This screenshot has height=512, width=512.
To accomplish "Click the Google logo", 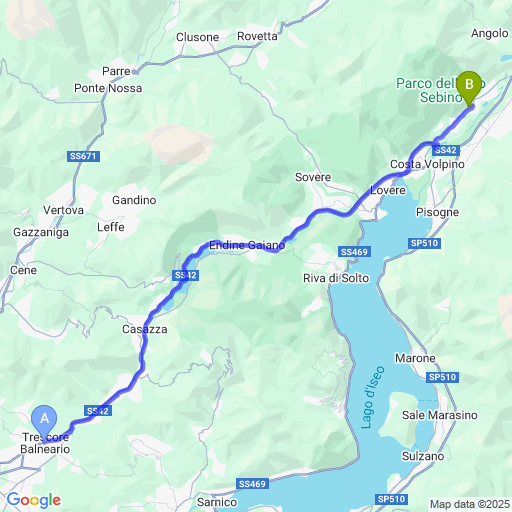I will tap(34, 500).
